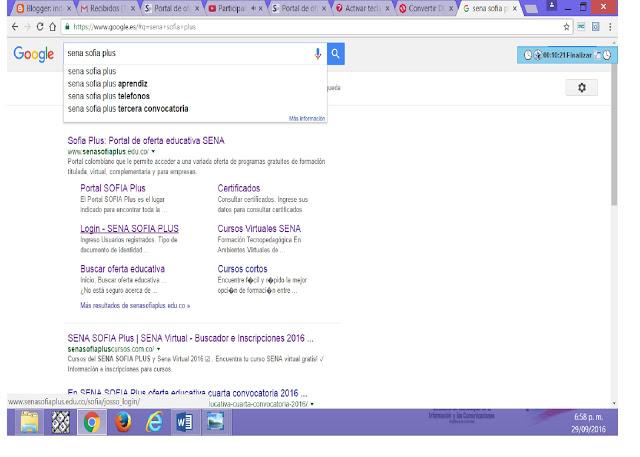Start voice search with microphone icon
The width and height of the screenshot is (640, 457).
coord(318,53)
